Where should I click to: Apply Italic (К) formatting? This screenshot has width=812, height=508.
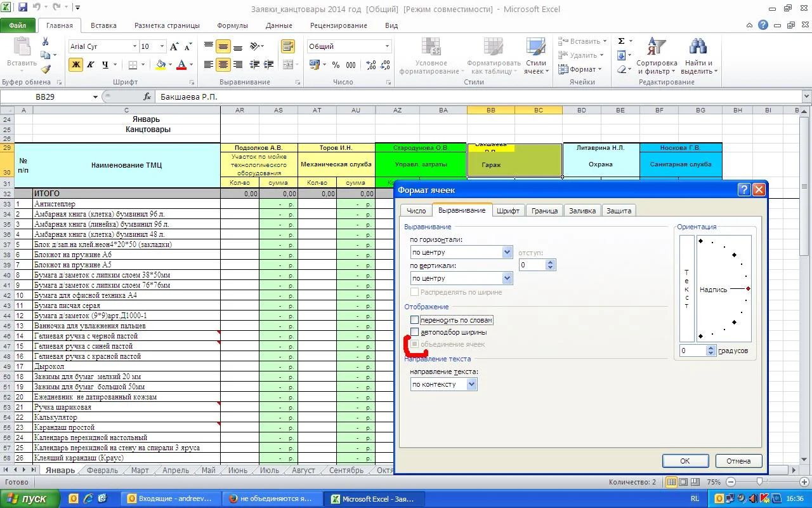(x=91, y=65)
